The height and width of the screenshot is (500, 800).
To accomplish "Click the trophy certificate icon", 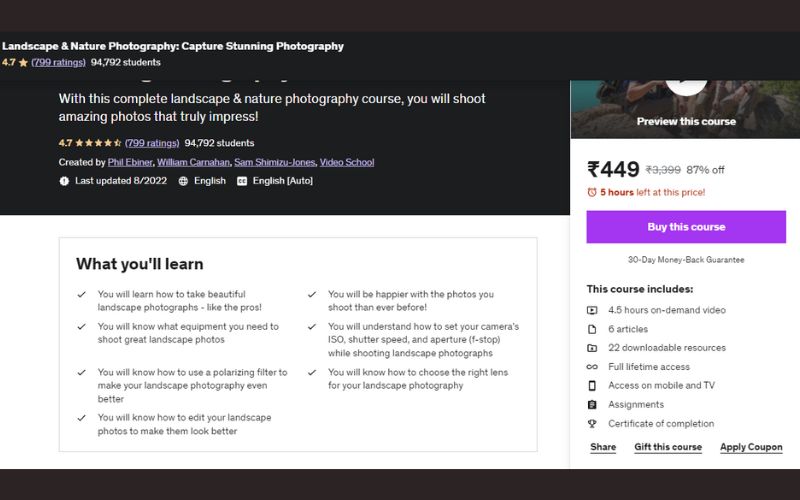I will (x=592, y=423).
